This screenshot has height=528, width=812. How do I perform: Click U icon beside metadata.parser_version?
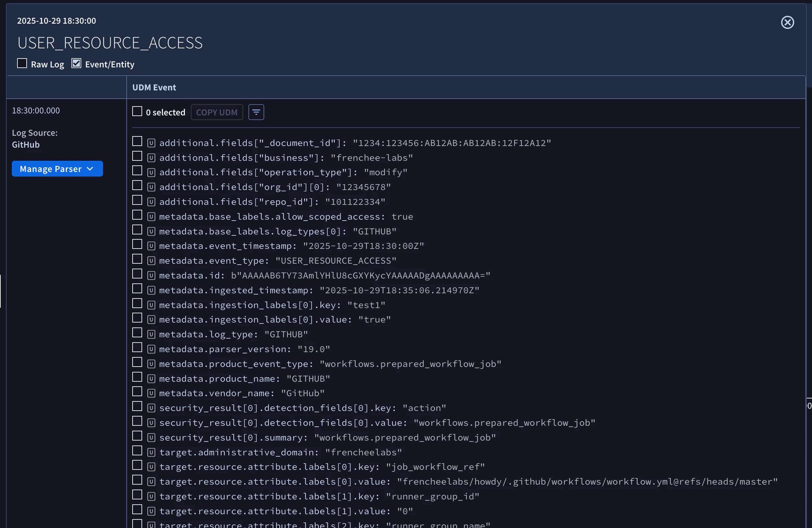pos(151,349)
